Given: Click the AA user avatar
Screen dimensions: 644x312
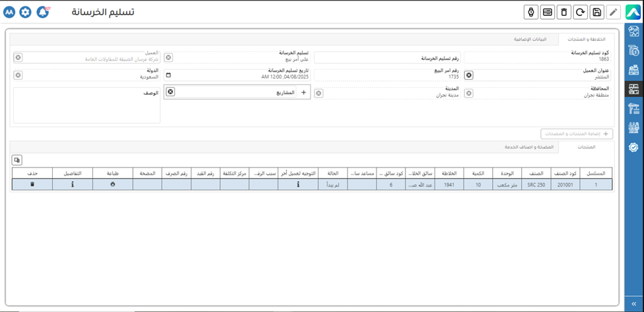Looking at the screenshot, I should tap(9, 12).
